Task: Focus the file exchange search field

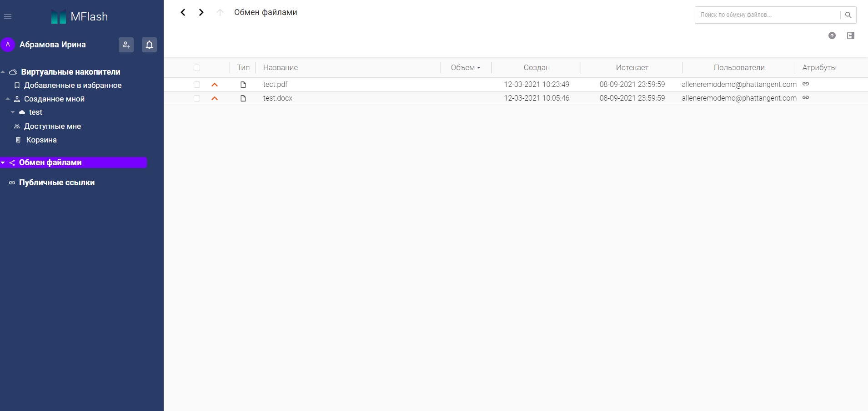Action: click(768, 15)
